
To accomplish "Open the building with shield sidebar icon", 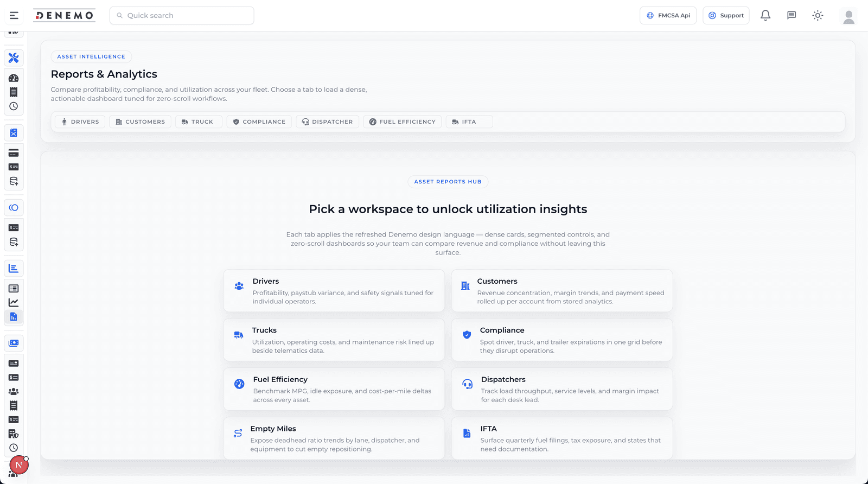I will [14, 434].
